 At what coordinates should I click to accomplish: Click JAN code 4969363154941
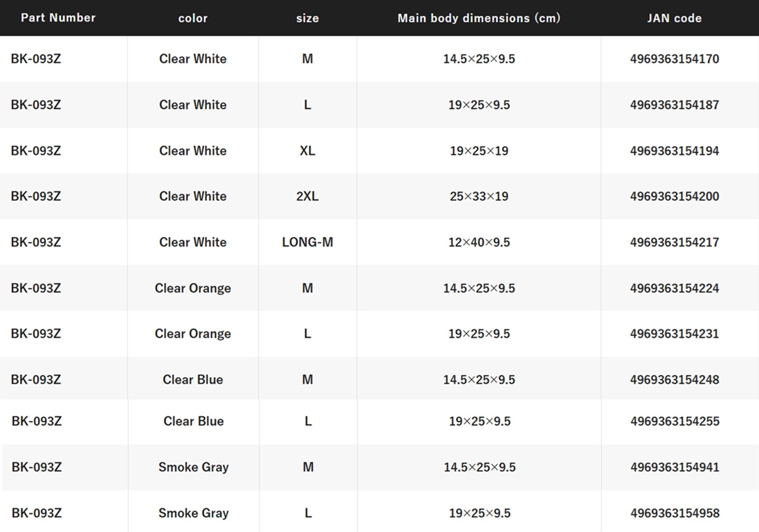[x=675, y=467]
